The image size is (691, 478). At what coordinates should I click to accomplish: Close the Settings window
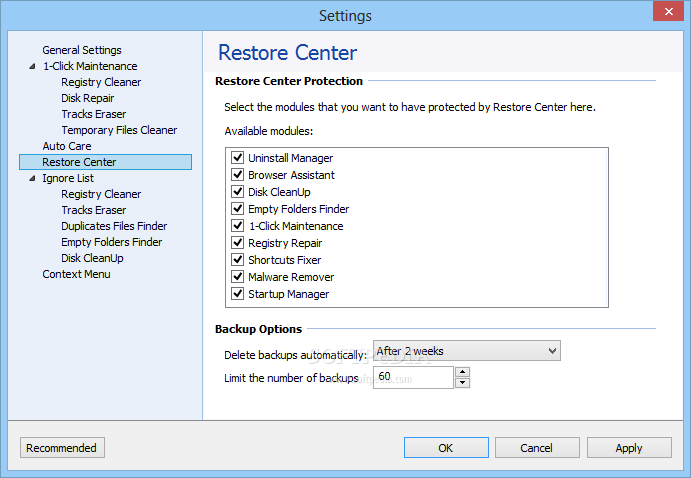click(x=668, y=11)
